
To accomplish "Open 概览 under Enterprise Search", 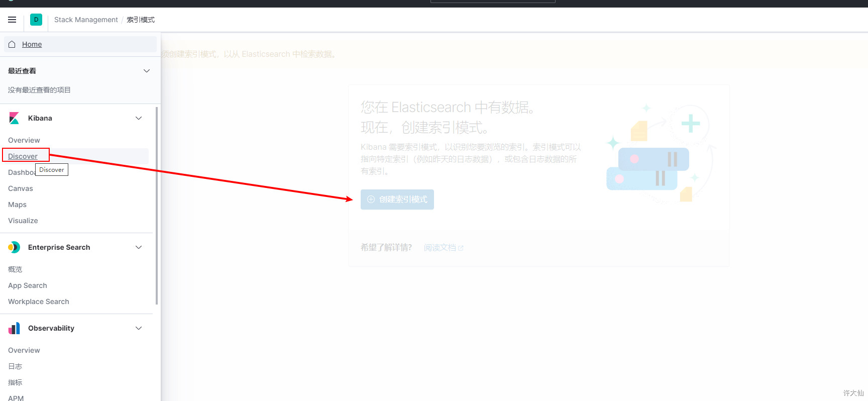I will click(15, 269).
